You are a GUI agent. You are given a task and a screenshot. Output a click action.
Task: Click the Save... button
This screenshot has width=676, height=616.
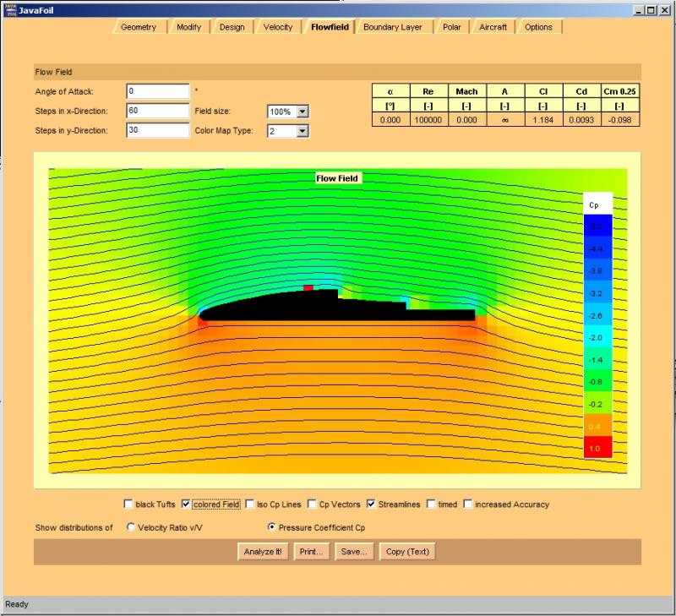[x=354, y=552]
